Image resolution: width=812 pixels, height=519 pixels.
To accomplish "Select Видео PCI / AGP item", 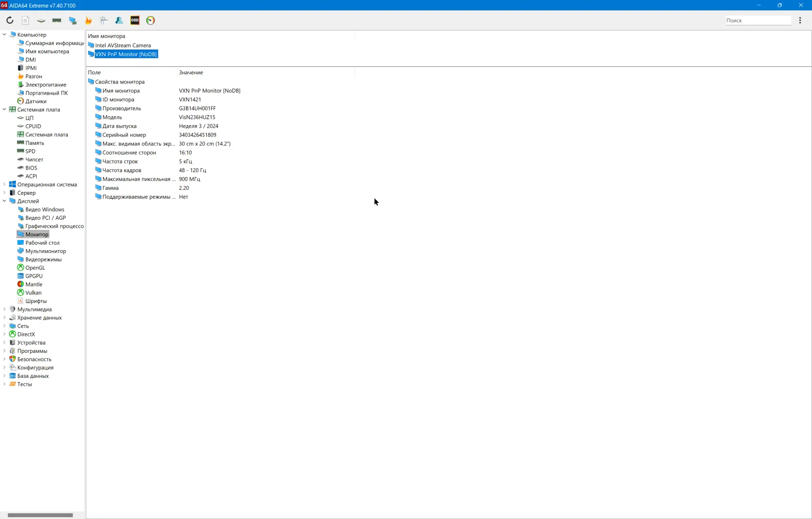I will point(46,218).
